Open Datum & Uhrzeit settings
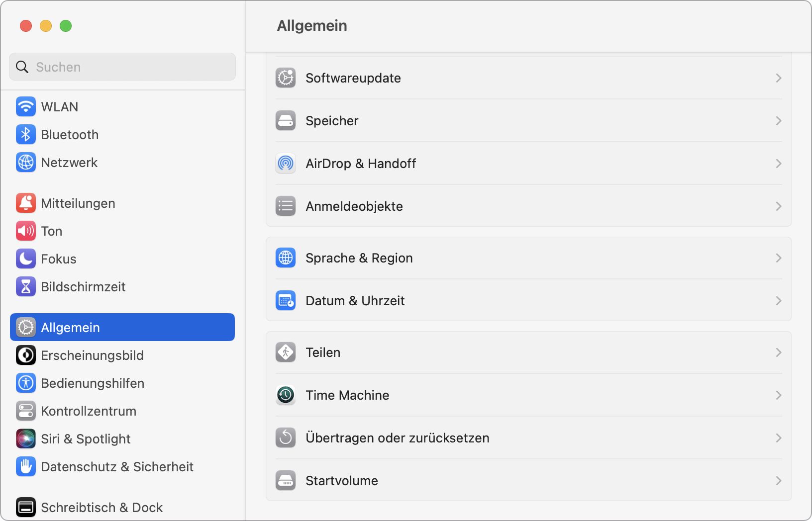Screen dimensions: 812x521 pos(355,300)
